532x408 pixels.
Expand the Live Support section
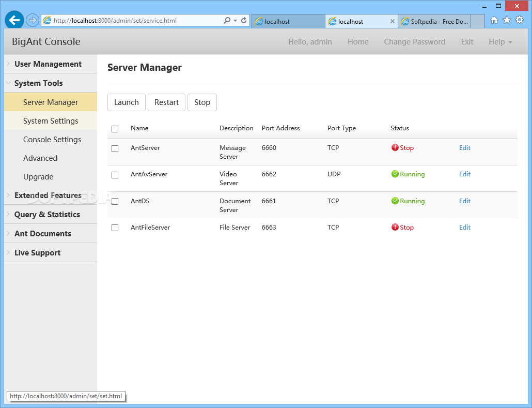click(x=51, y=253)
